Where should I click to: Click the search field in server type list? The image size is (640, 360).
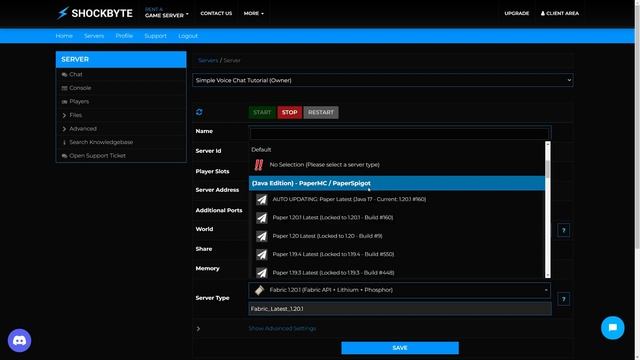(399, 133)
